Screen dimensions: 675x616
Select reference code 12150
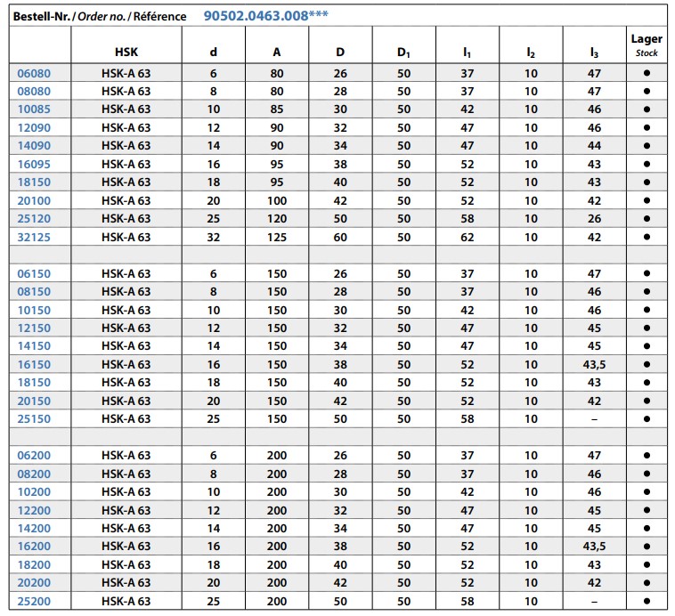point(34,328)
